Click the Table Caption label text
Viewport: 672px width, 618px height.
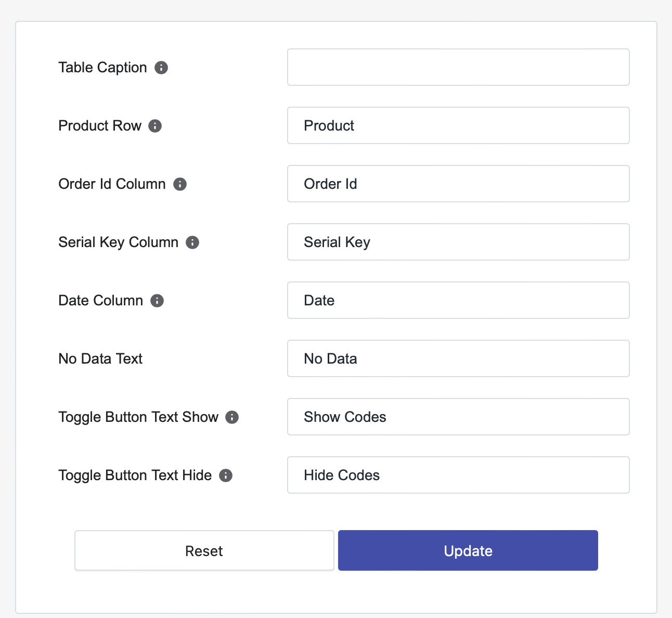(102, 68)
